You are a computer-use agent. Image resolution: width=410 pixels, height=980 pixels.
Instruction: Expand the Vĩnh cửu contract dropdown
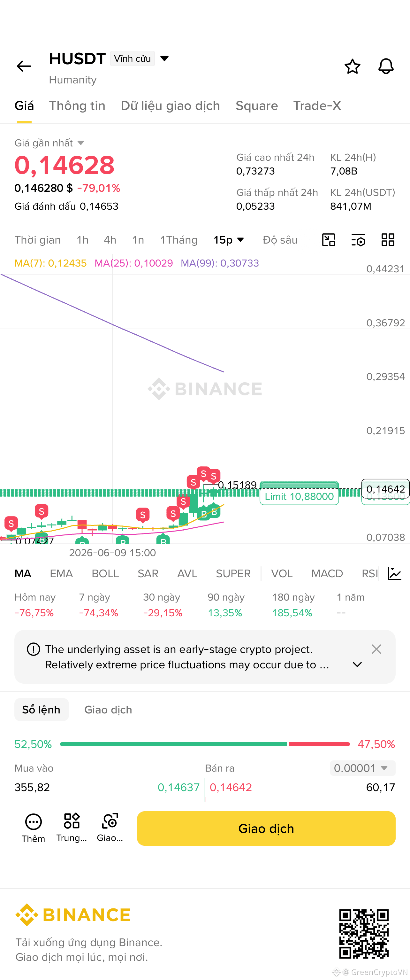click(x=164, y=58)
